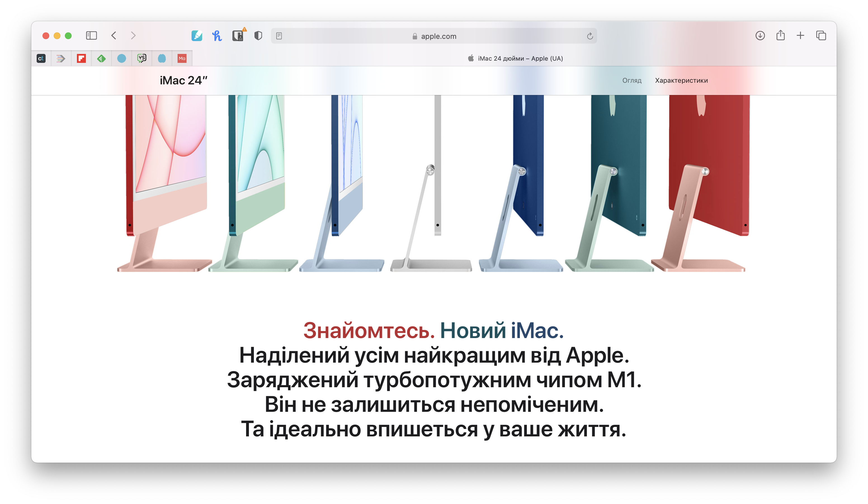868x504 pixels.
Task: Click the apple.com address field
Action: pyautogui.click(x=434, y=36)
